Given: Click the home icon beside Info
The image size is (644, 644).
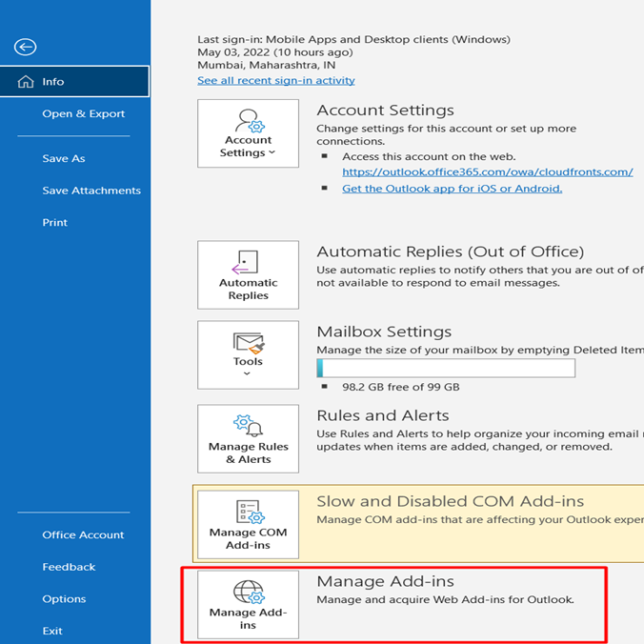Looking at the screenshot, I should point(26,81).
